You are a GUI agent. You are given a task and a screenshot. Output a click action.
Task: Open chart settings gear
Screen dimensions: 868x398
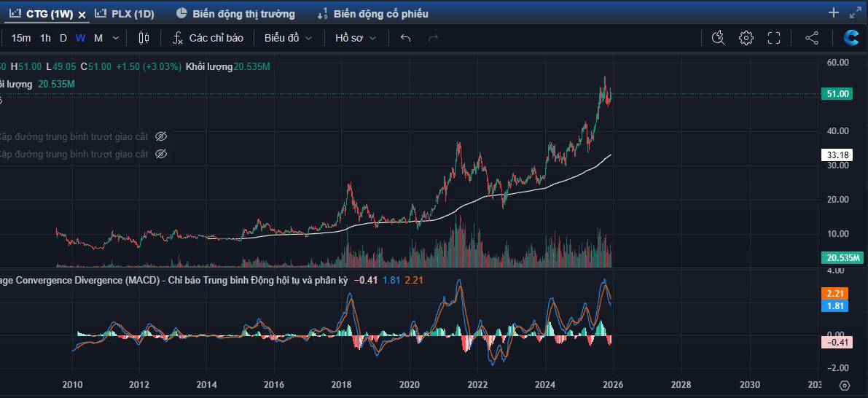[746, 38]
